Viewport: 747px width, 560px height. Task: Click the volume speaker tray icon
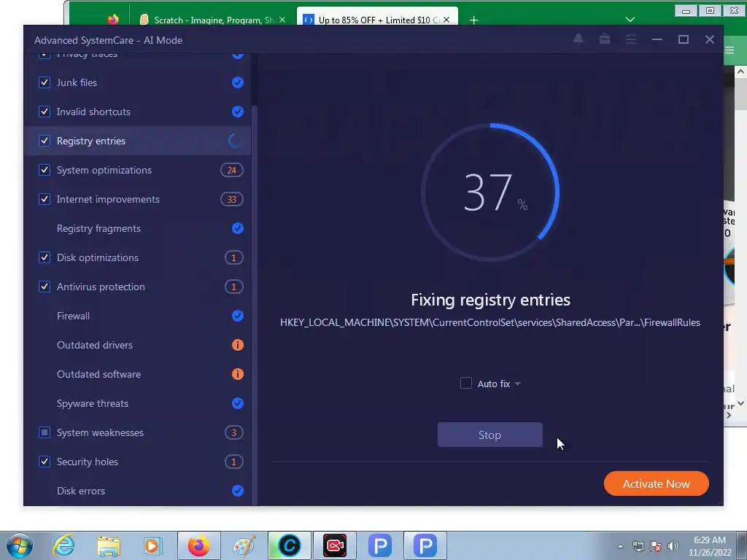point(673,545)
